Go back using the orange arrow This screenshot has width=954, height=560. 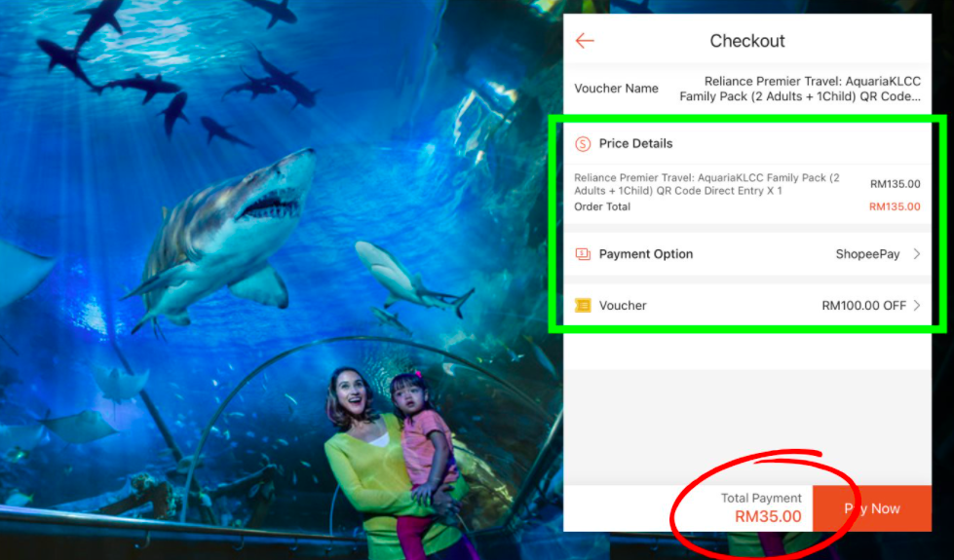pyautogui.click(x=585, y=41)
